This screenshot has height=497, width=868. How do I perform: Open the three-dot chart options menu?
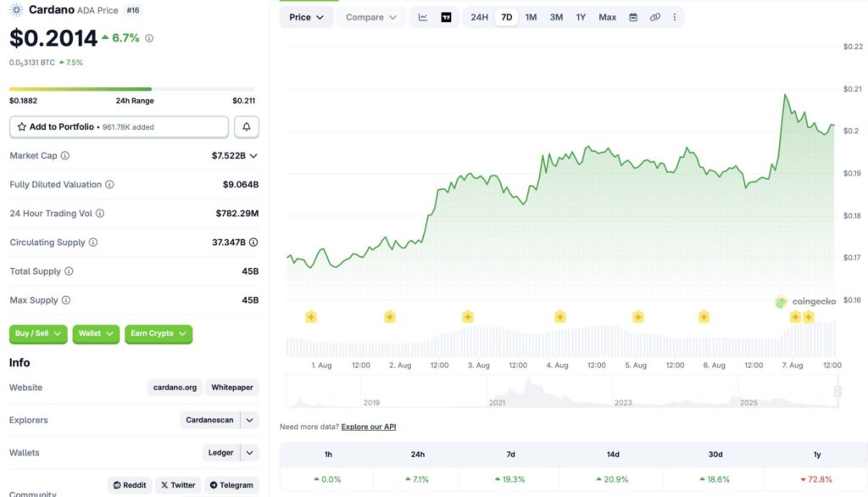tap(674, 17)
